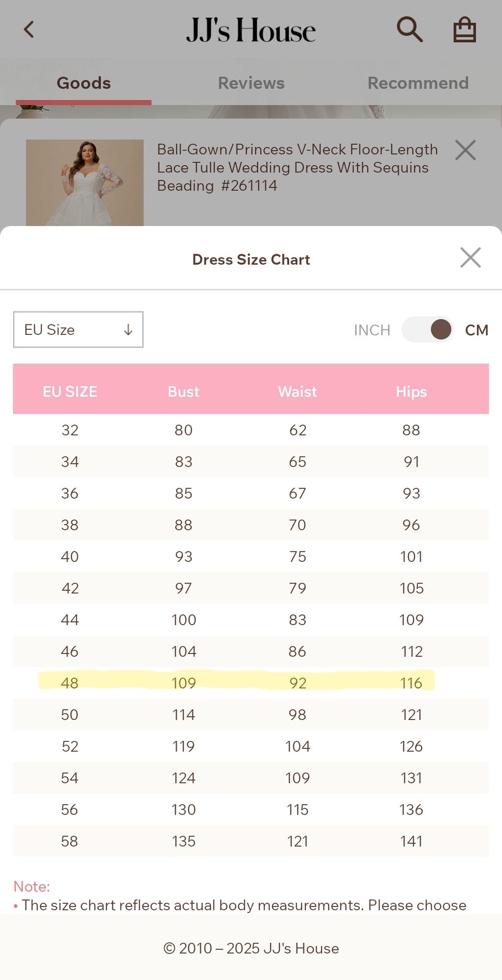The image size is (502, 980).
Task: Click the EU SIZE column header
Action: tap(70, 391)
